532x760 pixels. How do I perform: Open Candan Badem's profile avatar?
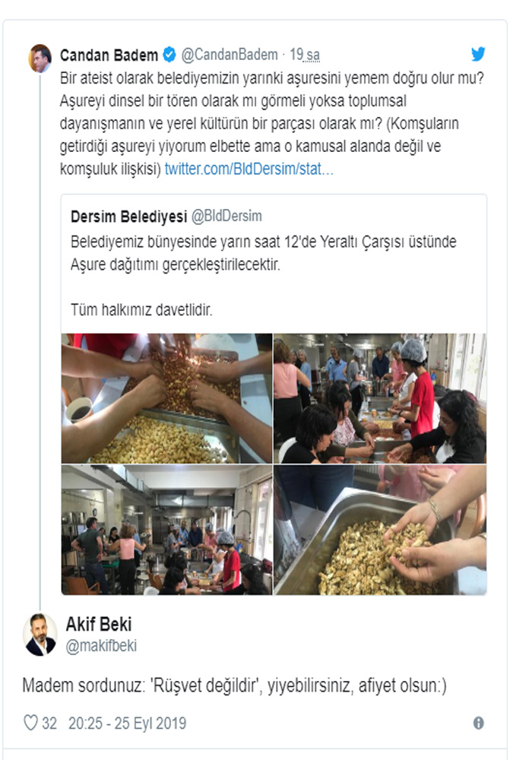pos(40,59)
